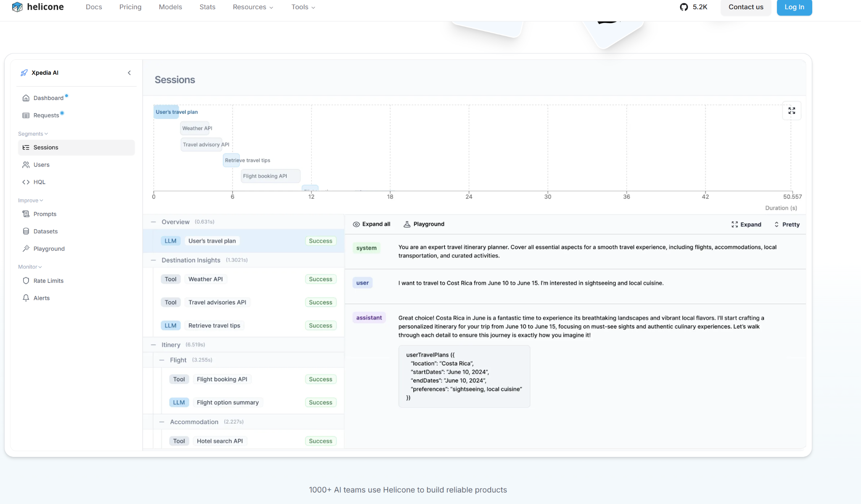
Task: Collapse the Itinery tree group
Action: (153, 345)
